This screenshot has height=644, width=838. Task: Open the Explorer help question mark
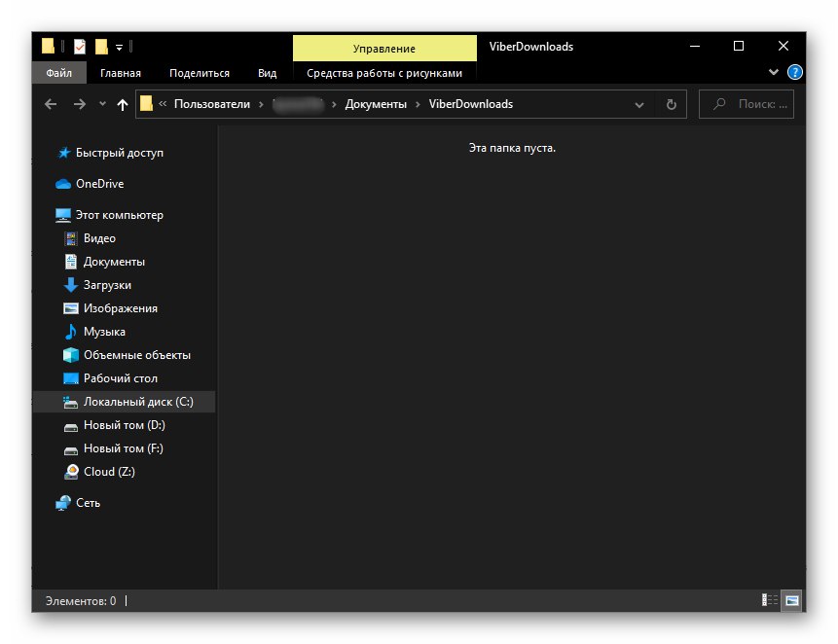(795, 72)
